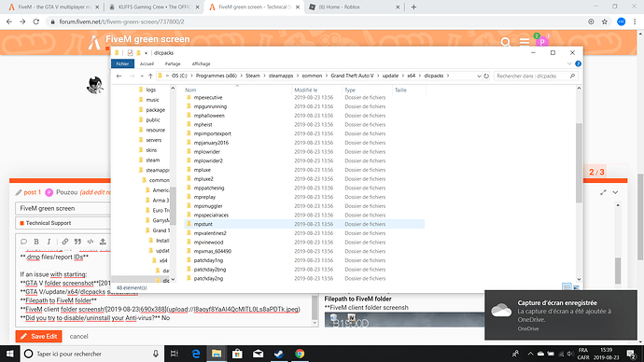
Task: Click the upload icon in editor toolbar
Action: (103, 242)
